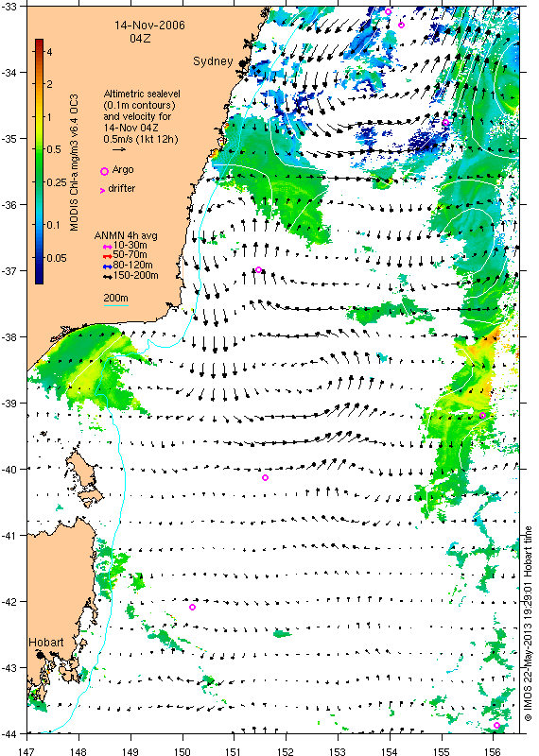539x756 pixels.
Task: Click the date label 14-Nov-2006
Action: (149, 26)
